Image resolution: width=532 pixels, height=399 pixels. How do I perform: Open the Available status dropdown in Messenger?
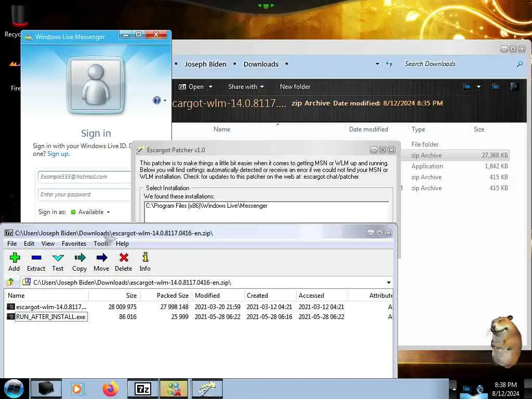tap(90, 212)
